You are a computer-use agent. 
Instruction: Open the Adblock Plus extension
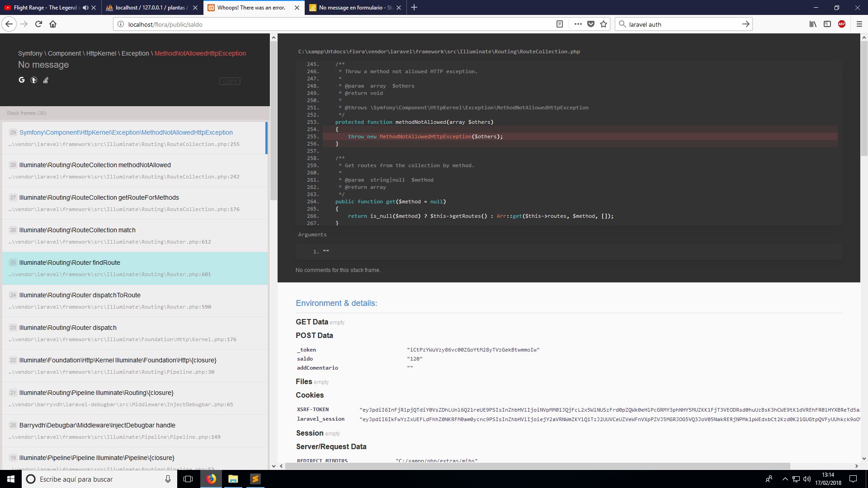click(842, 24)
